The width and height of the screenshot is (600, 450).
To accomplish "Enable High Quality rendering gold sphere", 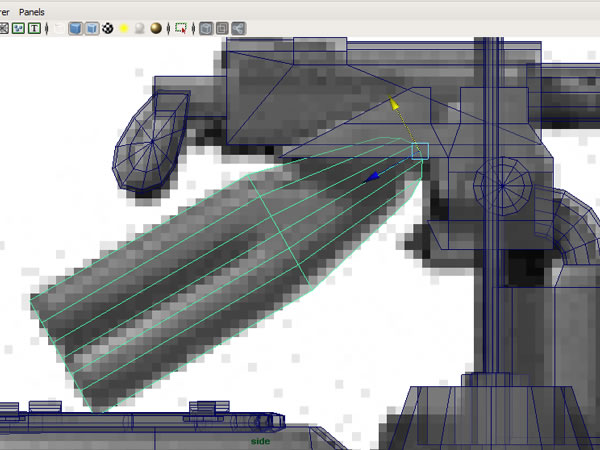I will (156, 28).
